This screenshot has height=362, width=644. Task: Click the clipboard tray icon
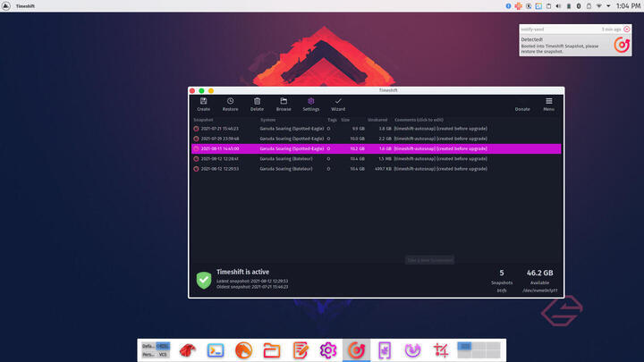tap(548, 6)
